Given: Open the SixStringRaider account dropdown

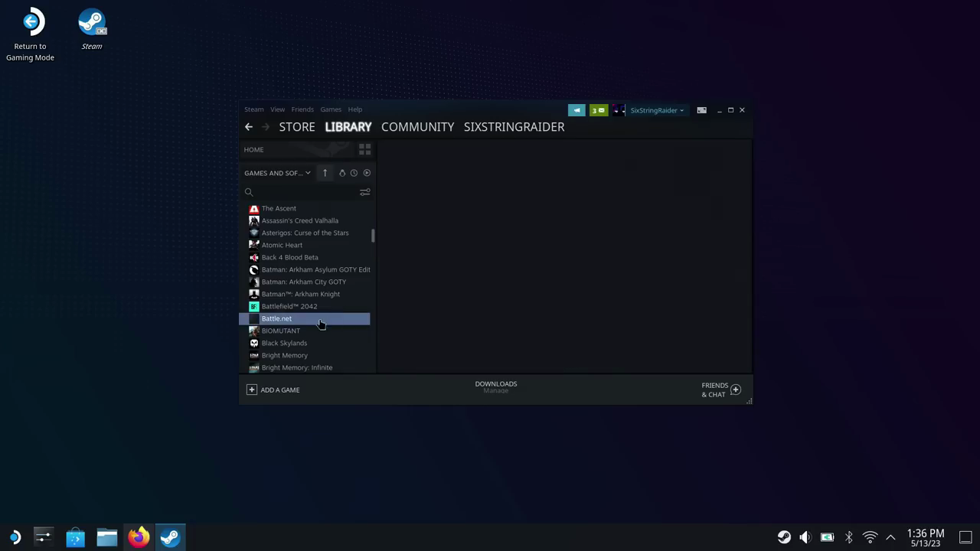Looking at the screenshot, I should 657,110.
